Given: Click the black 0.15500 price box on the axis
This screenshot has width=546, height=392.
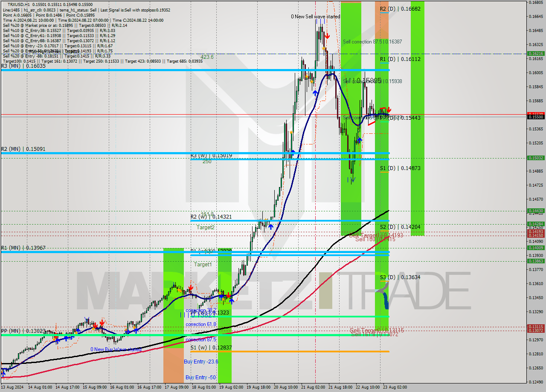Looking at the screenshot, I should 536,116.
